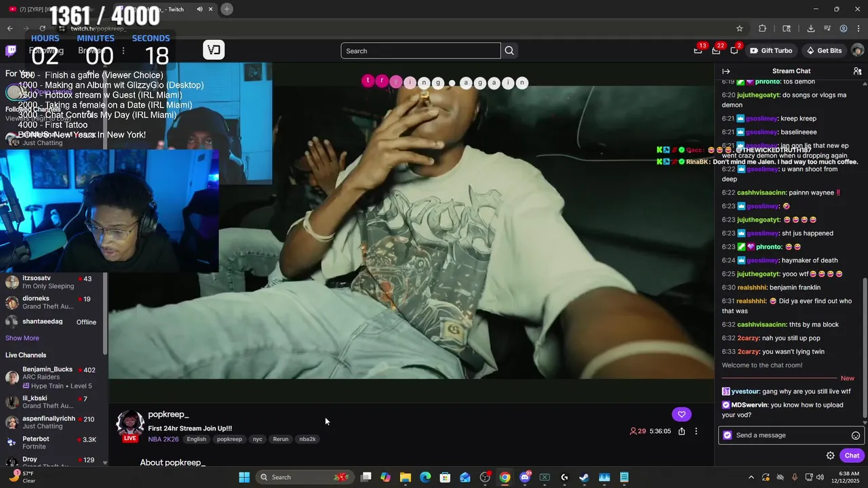Click 2carzy 'you wasn't lying twin' message

click(x=773, y=352)
